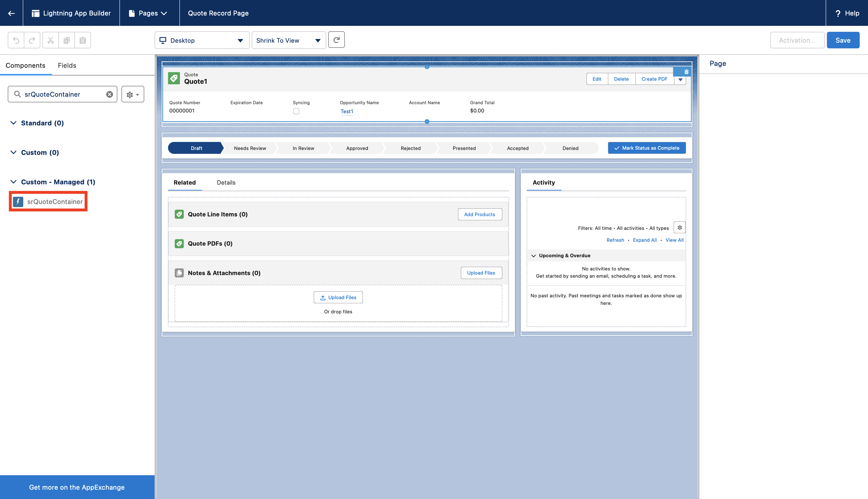Viewport: 868px width, 499px height.
Task: Collapse the Standard components section
Action: click(13, 123)
